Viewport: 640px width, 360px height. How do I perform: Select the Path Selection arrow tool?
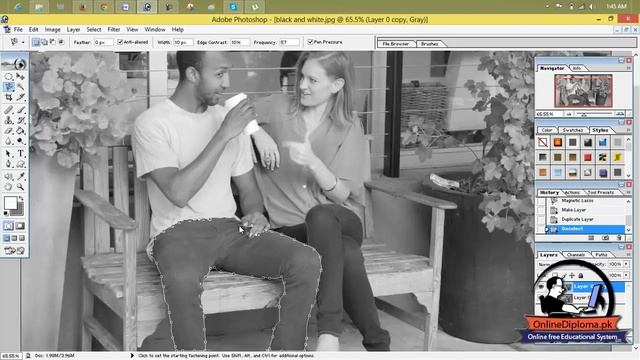tap(9, 153)
